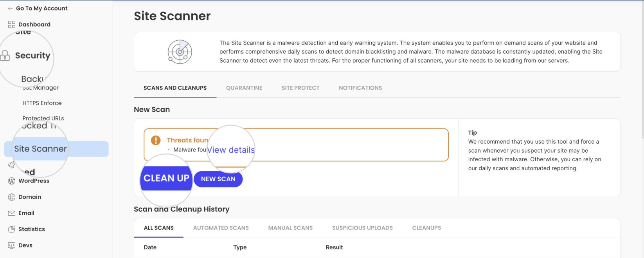Open the Email menu item

[x=26, y=213]
